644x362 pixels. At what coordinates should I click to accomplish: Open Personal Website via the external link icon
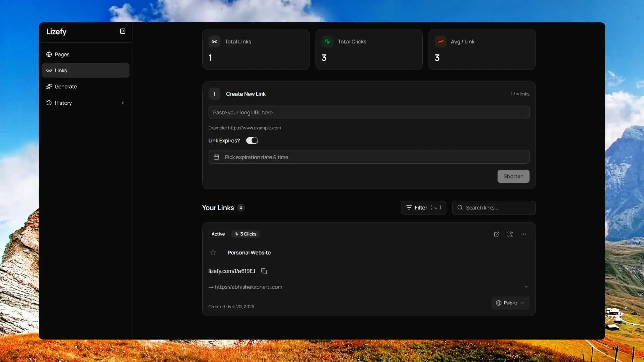(x=496, y=234)
